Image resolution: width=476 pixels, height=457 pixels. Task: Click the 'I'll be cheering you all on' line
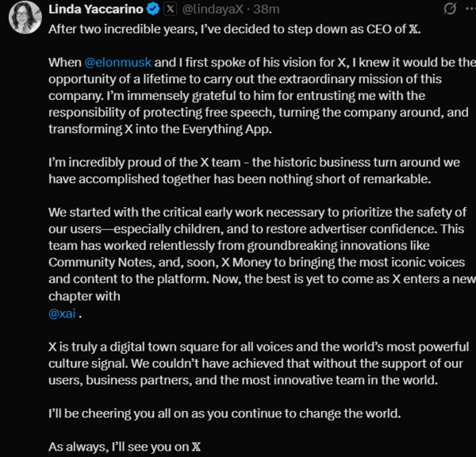pyautogui.click(x=225, y=413)
